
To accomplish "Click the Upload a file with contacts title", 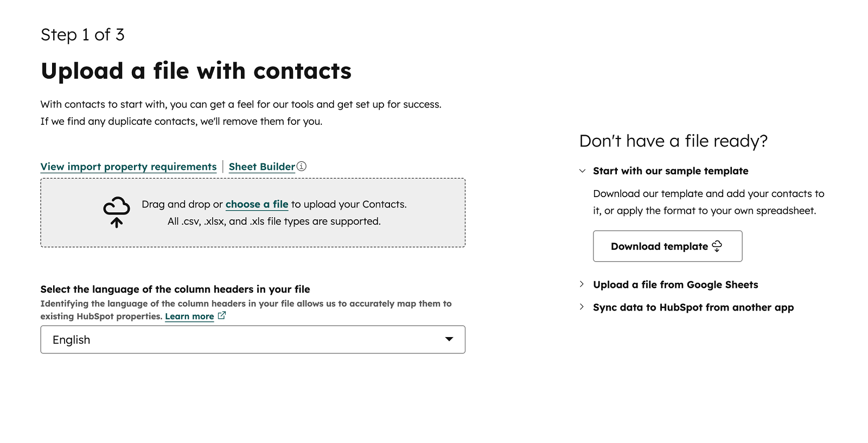I will click(x=196, y=71).
